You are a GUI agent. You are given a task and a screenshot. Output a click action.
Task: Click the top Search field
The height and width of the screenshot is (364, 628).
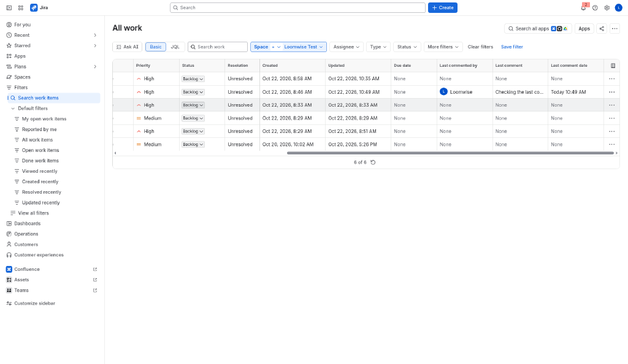click(x=297, y=7)
